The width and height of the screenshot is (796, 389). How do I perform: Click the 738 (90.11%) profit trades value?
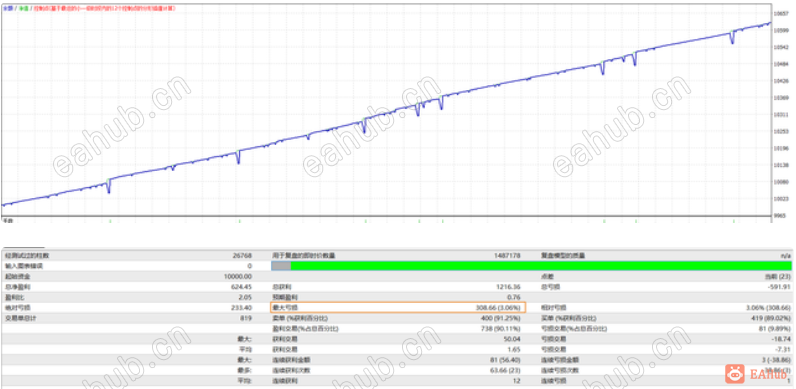click(x=502, y=329)
